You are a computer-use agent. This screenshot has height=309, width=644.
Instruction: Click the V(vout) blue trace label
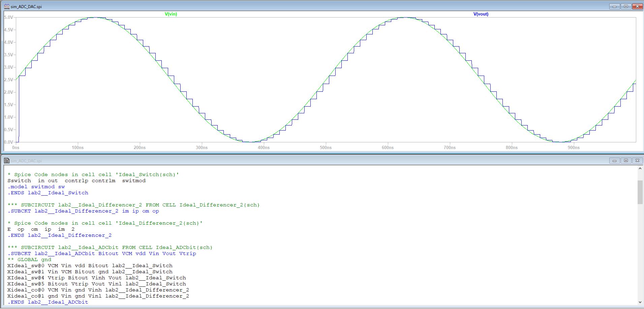tap(481, 14)
